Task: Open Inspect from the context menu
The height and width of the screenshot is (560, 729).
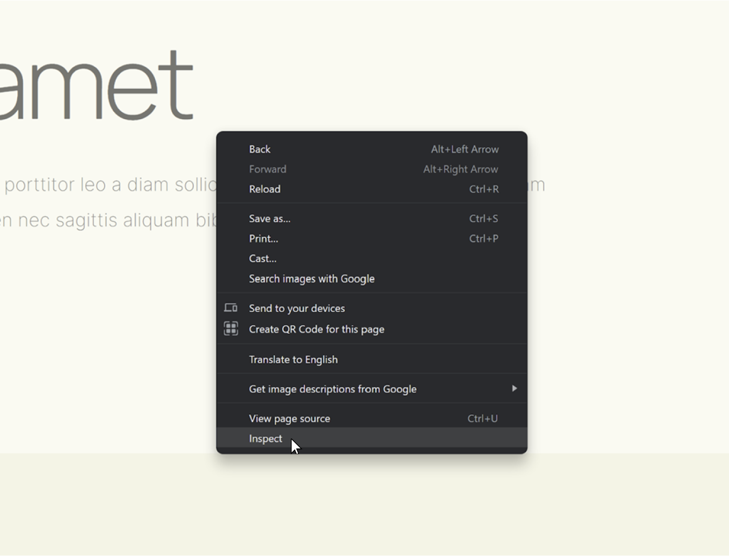Action: (266, 438)
